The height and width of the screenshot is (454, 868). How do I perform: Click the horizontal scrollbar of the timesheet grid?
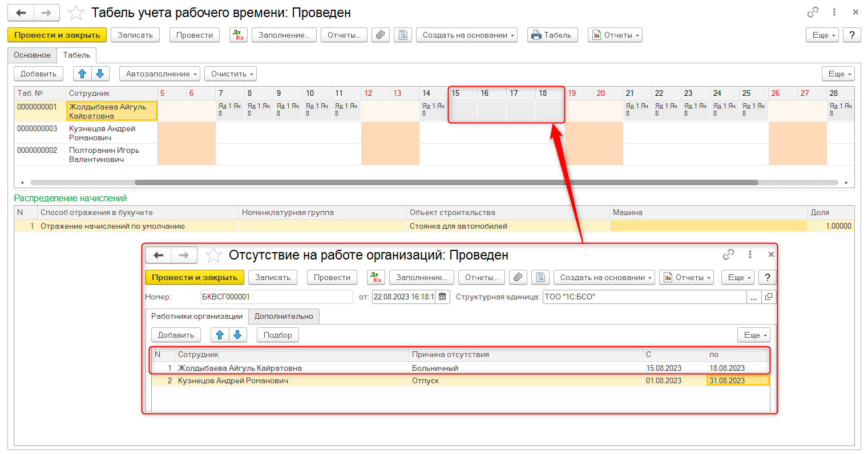pyautogui.click(x=446, y=183)
